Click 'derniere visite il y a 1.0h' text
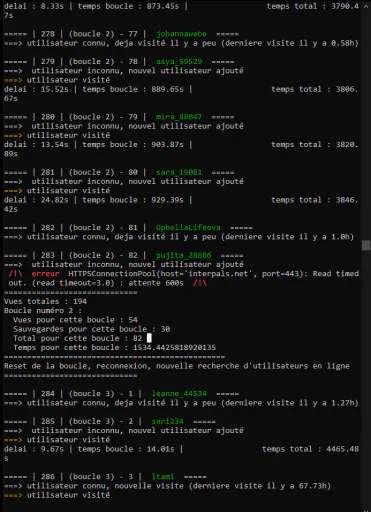The width and height of the screenshot is (371, 512). [x=287, y=237]
